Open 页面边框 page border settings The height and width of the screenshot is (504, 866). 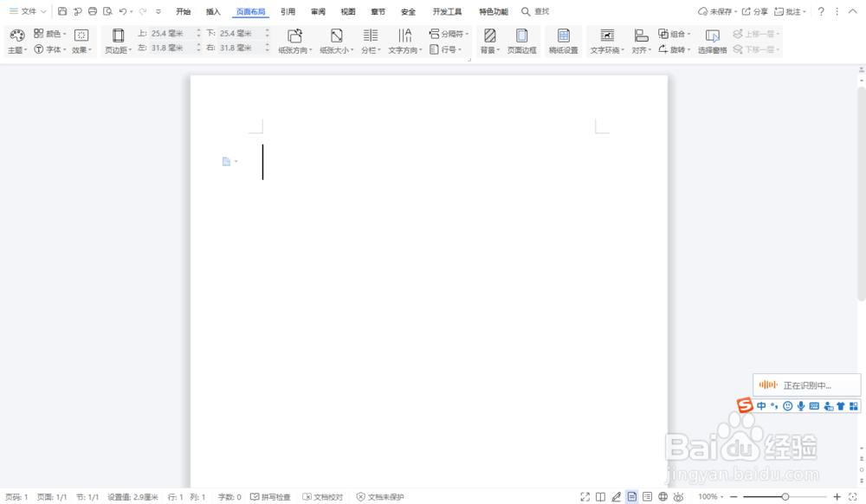pos(522,42)
